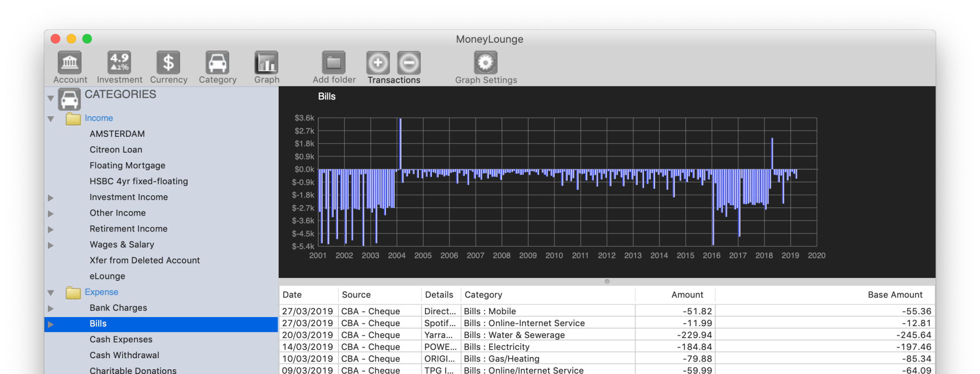The image size is (980, 374).
Task: Click the Add folder icon
Action: (334, 63)
